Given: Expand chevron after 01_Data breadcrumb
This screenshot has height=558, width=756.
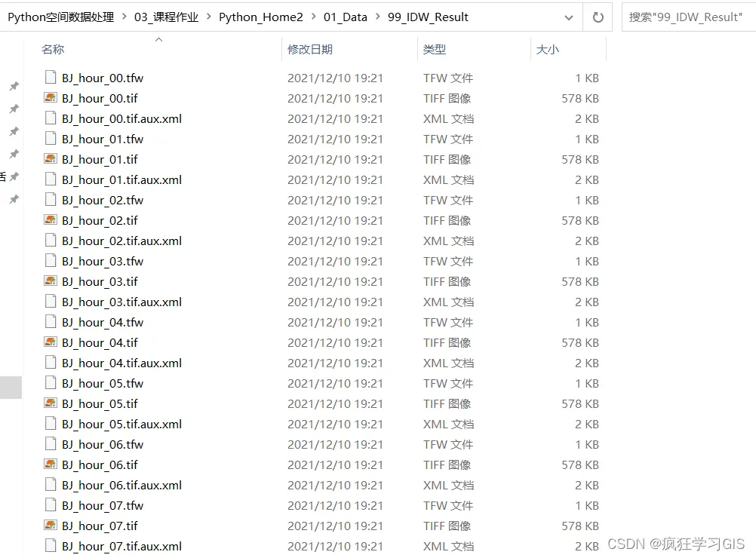Looking at the screenshot, I should pos(377,17).
